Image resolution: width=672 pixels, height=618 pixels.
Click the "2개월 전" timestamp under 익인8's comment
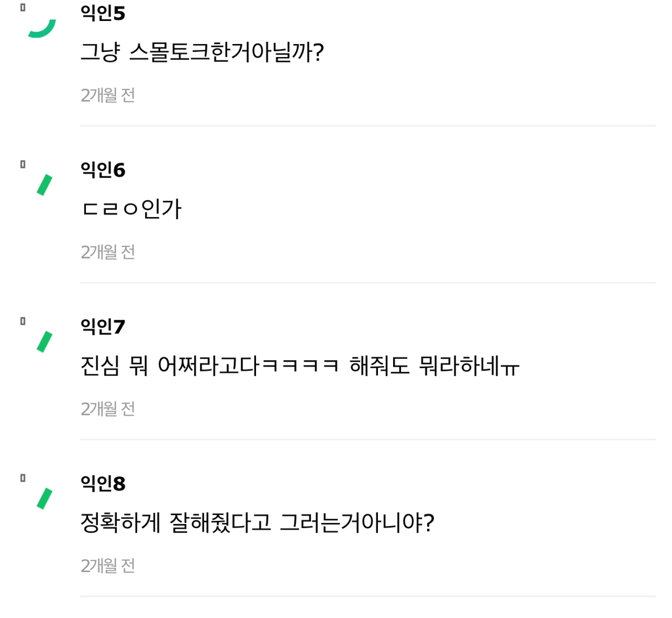108,566
